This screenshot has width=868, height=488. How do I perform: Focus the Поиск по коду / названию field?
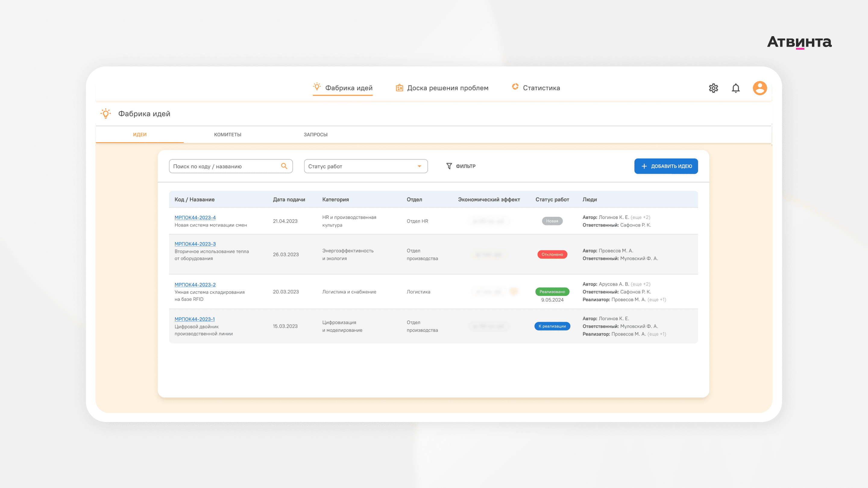231,166
